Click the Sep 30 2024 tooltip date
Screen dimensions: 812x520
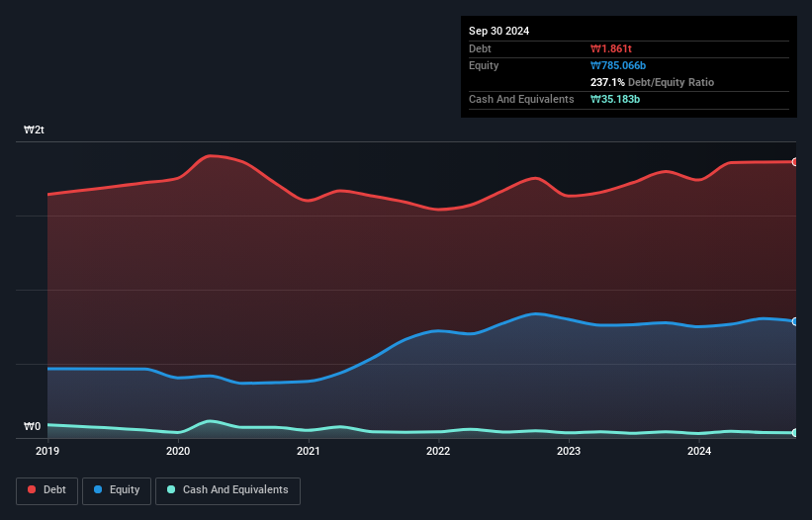498,31
